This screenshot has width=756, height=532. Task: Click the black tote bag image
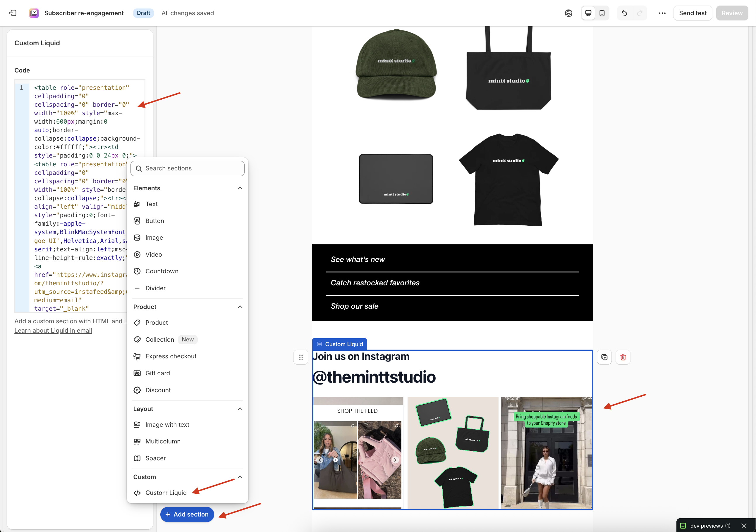[x=508, y=68]
